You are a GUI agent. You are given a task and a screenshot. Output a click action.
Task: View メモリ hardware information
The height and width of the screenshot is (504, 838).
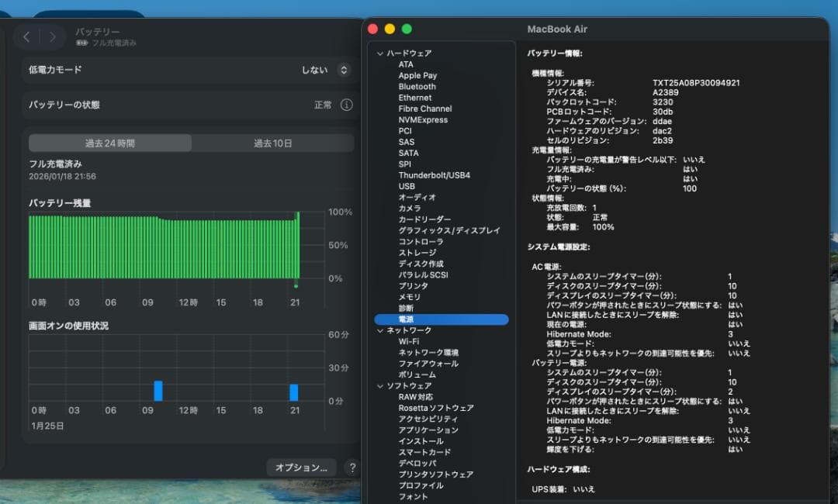pos(408,296)
